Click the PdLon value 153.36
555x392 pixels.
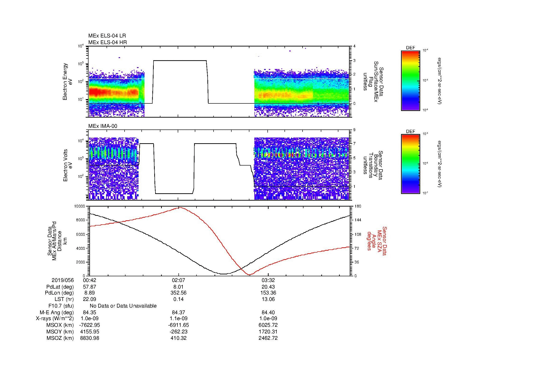point(268,293)
